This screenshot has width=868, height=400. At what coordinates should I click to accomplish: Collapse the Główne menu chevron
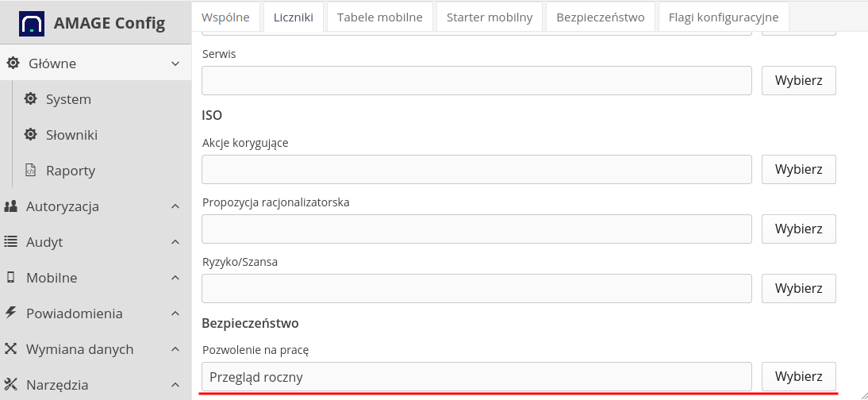coord(176,63)
